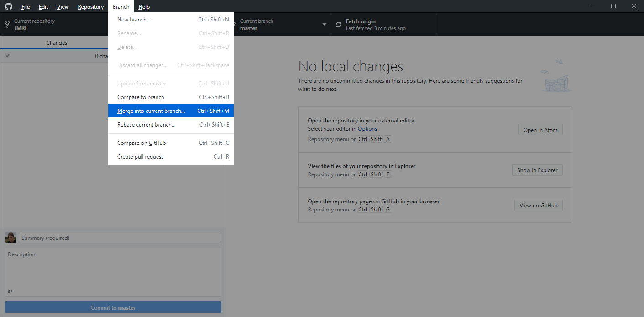Click the repository fork icon beside JMRI
644x317 pixels.
[x=7, y=25]
